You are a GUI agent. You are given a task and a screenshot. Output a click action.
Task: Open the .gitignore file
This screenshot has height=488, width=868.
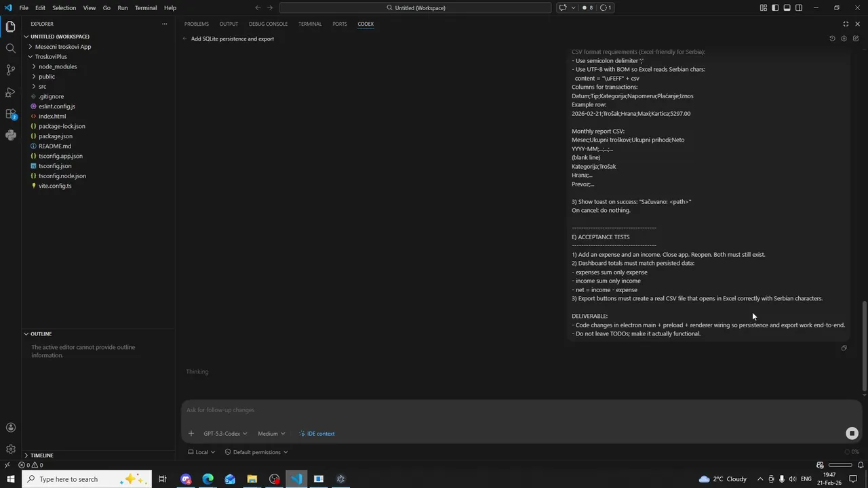click(98, 96)
